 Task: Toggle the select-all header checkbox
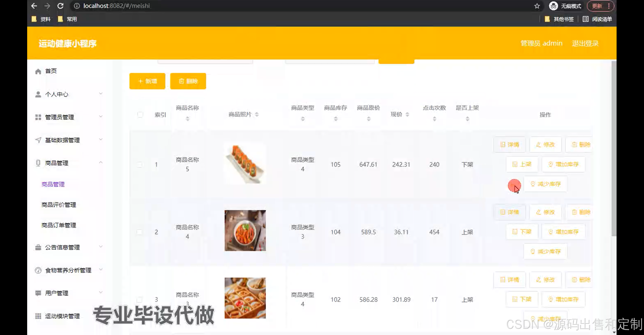tap(140, 115)
